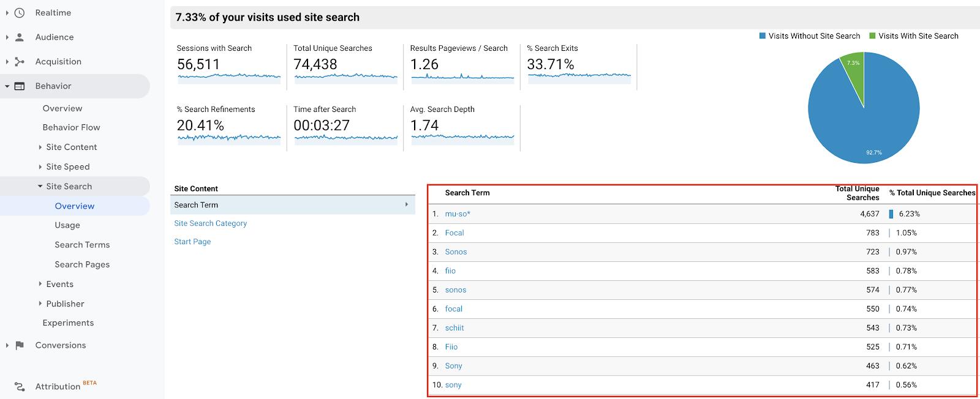Viewport: 980px width, 399px height.
Task: Select the Search Term tab row
Action: [292, 205]
